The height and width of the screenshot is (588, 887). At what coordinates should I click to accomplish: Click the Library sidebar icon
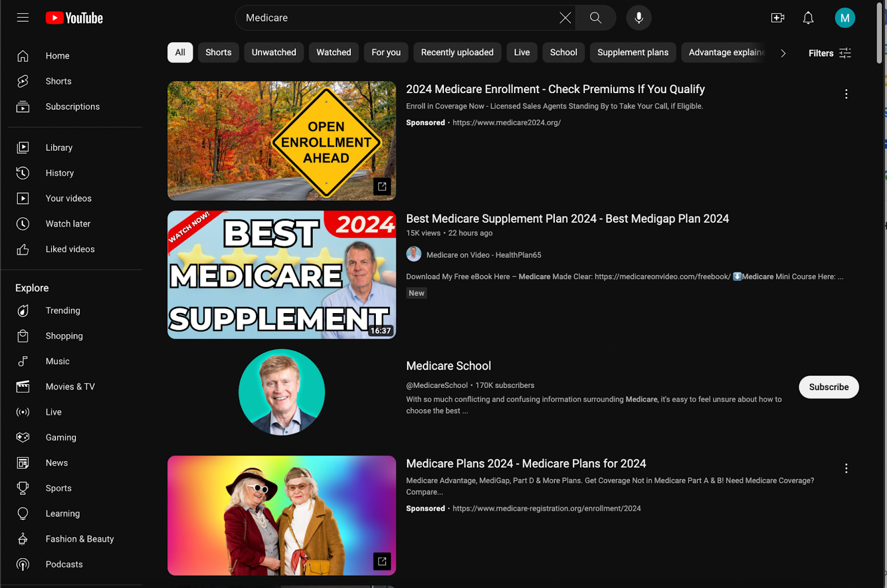(23, 147)
